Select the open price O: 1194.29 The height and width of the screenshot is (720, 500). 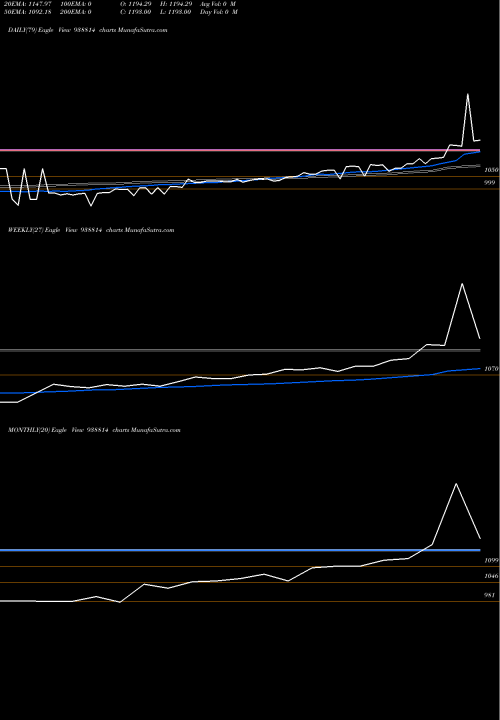pos(136,4)
